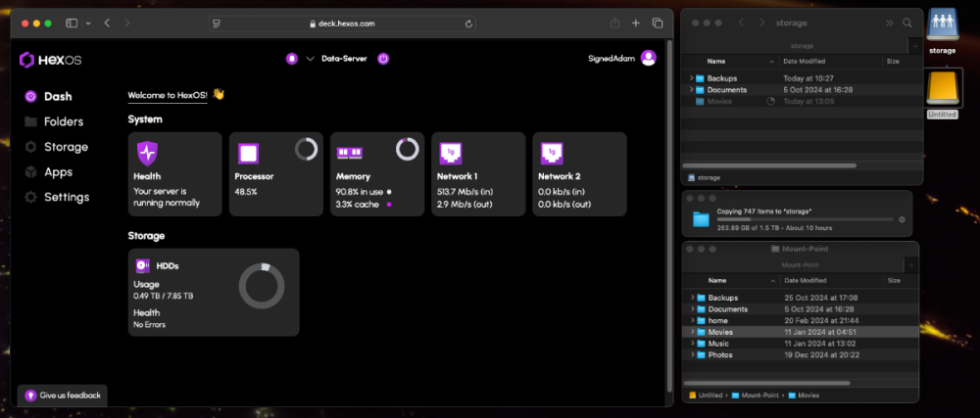Expand the Photos folder in Mount-Point window

[691, 354]
